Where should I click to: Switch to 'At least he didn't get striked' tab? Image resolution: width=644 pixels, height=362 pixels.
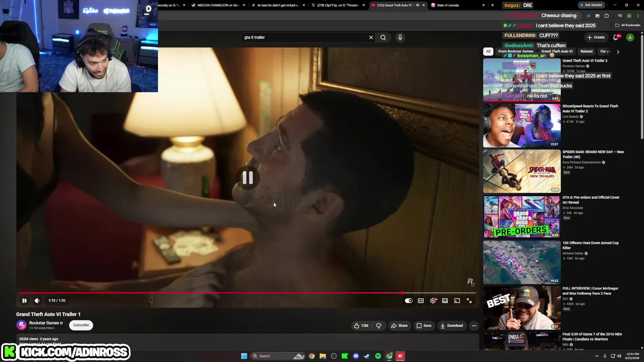tap(278, 5)
